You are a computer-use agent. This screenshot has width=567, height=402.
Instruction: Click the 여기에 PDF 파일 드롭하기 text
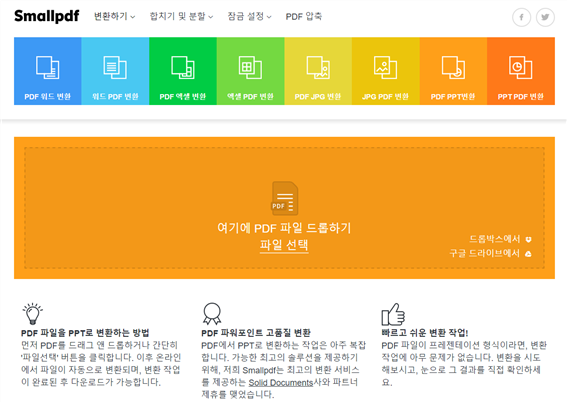[284, 228]
